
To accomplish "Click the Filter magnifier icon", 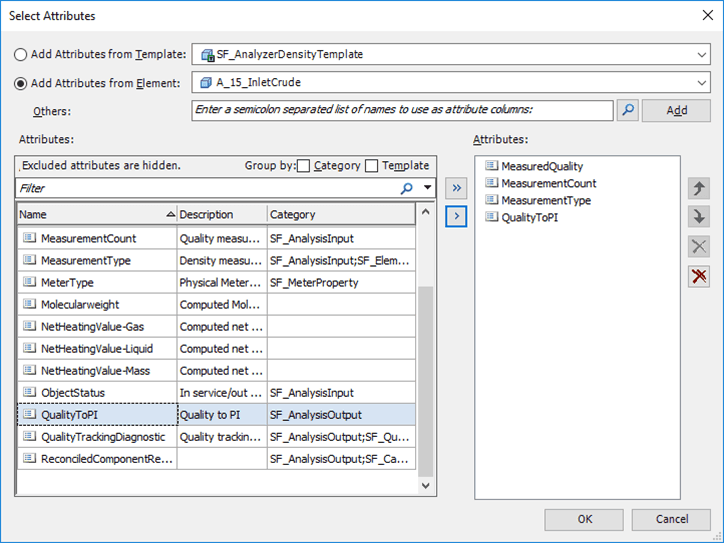I will [x=406, y=188].
